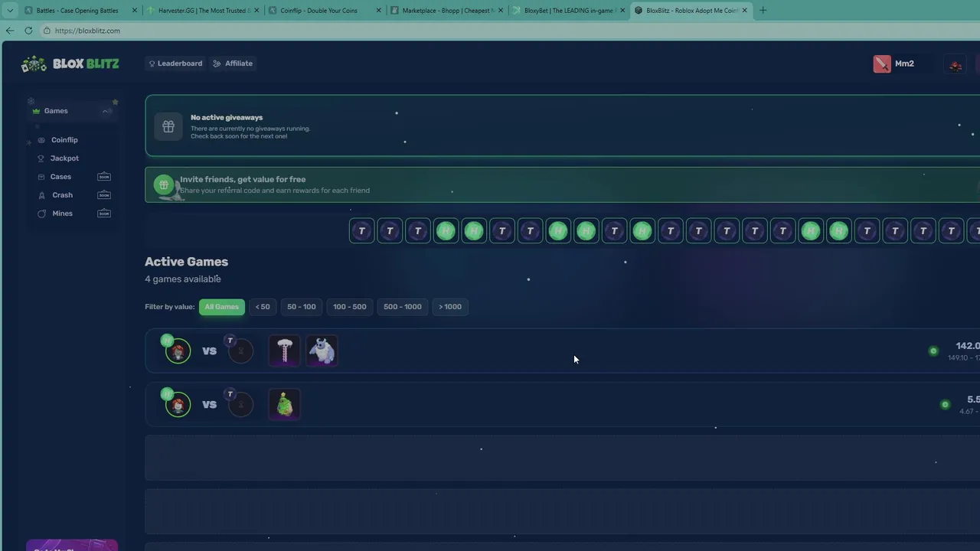Click the SOON badge beside Mines
The width and height of the screenshot is (980, 551).
(104, 214)
